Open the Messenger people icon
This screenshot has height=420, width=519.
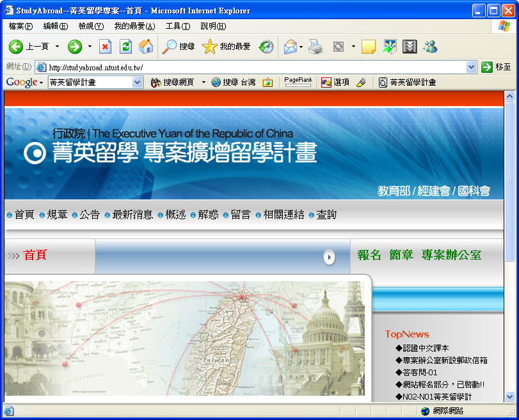click(x=430, y=47)
